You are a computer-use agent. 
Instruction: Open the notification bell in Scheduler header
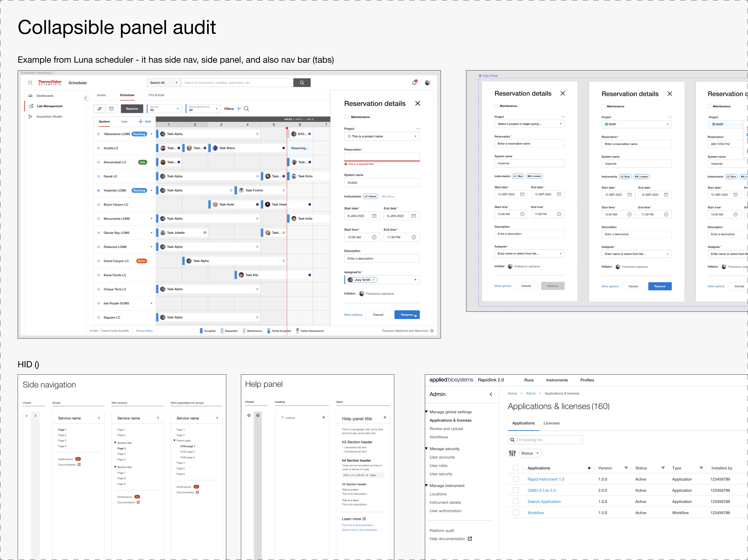click(414, 82)
